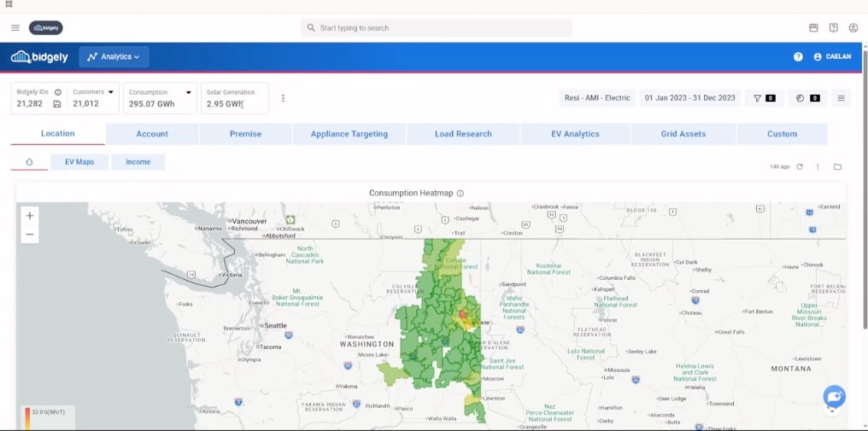
Task: Select the home sub-tab icon
Action: point(29,161)
